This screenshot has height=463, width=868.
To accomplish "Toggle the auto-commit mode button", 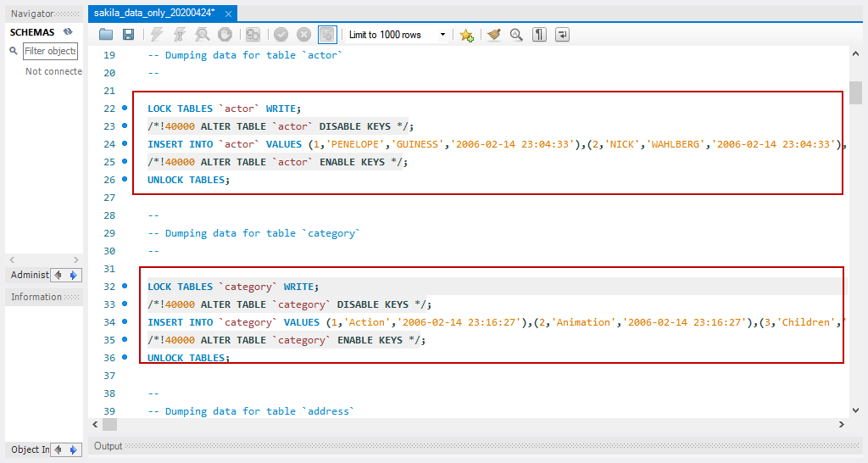I will 326,35.
